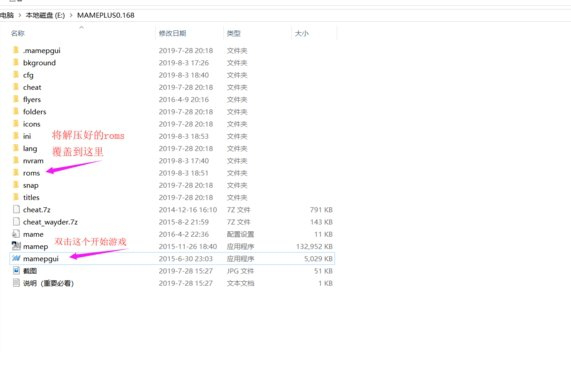Sort by 大小 column header
Image resolution: width=571 pixels, height=366 pixels.
[x=302, y=33]
